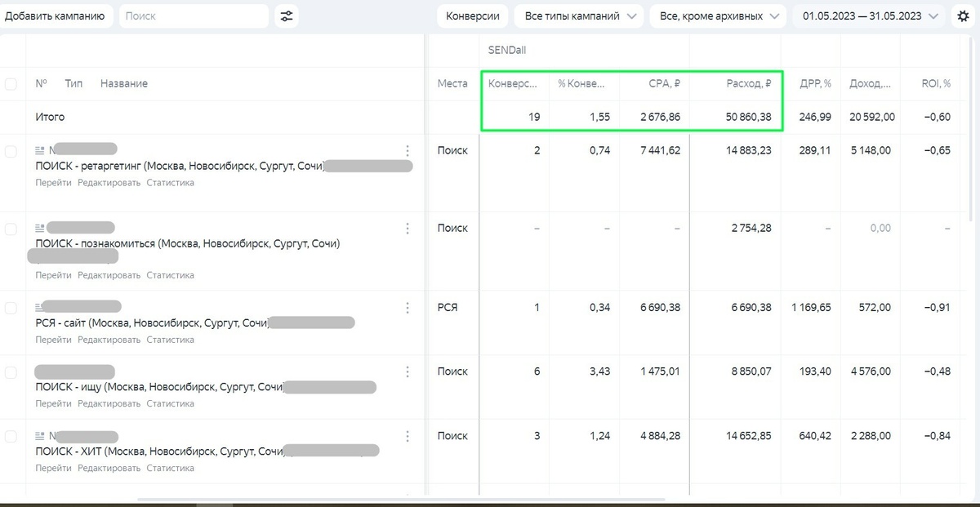
Task: Click the SENDall column group header
Action: [506, 50]
